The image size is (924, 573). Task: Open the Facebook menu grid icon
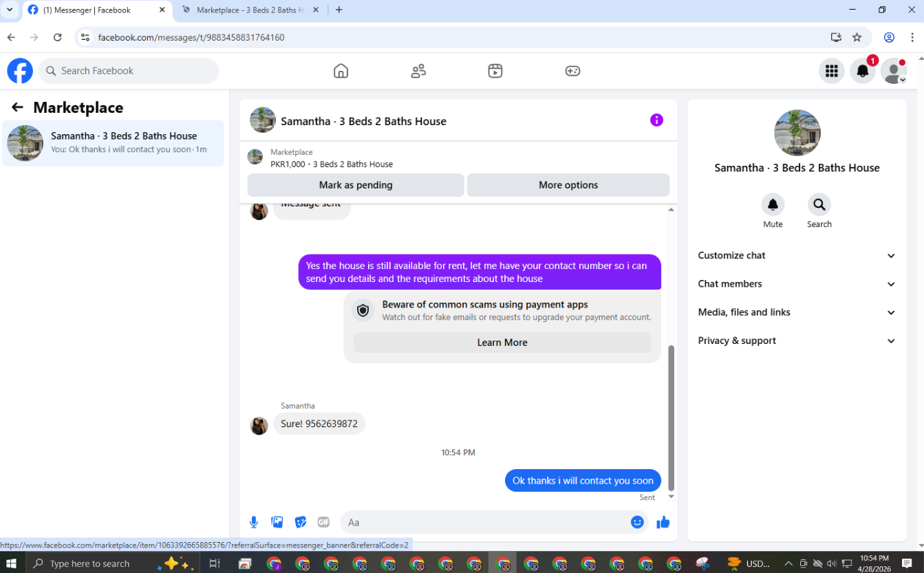831,71
